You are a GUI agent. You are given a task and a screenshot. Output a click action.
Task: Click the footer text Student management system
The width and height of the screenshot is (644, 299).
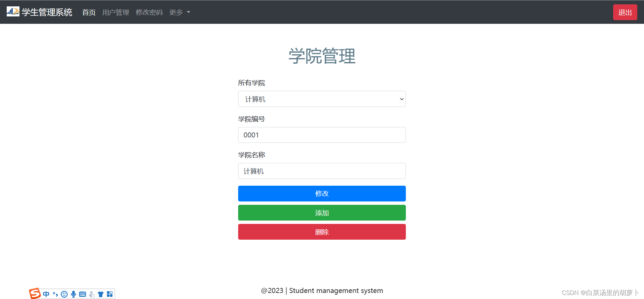[336, 291]
